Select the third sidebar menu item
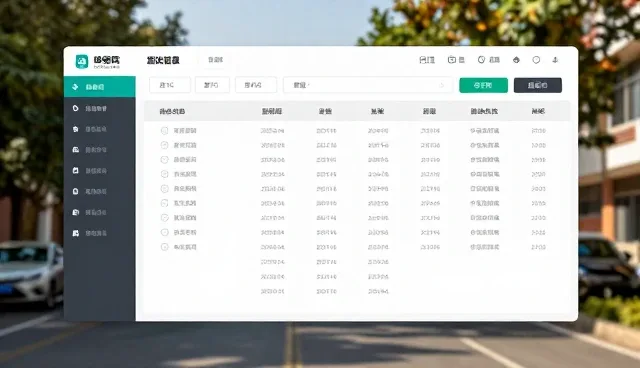640x368 pixels. tap(100, 129)
